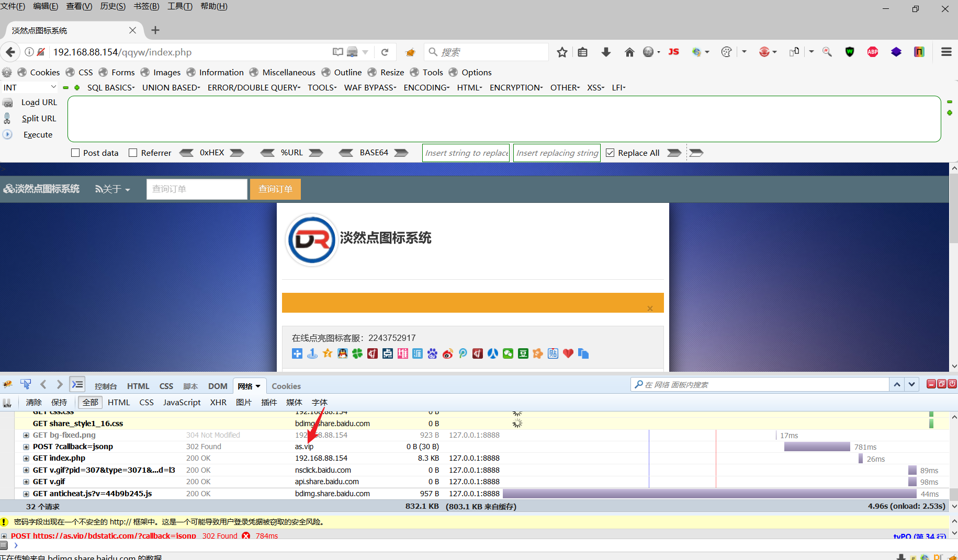Open the Web Developer Cookies menu
This screenshot has height=560, width=958.
[39, 72]
